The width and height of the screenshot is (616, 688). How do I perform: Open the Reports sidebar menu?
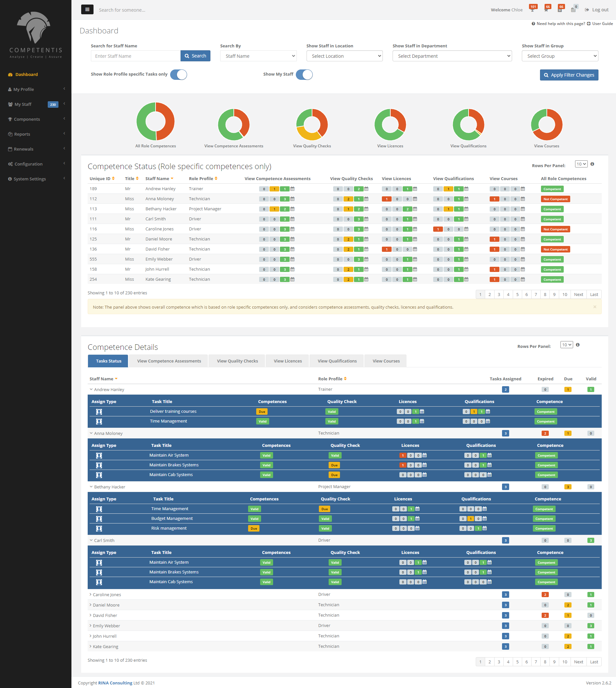click(22, 134)
